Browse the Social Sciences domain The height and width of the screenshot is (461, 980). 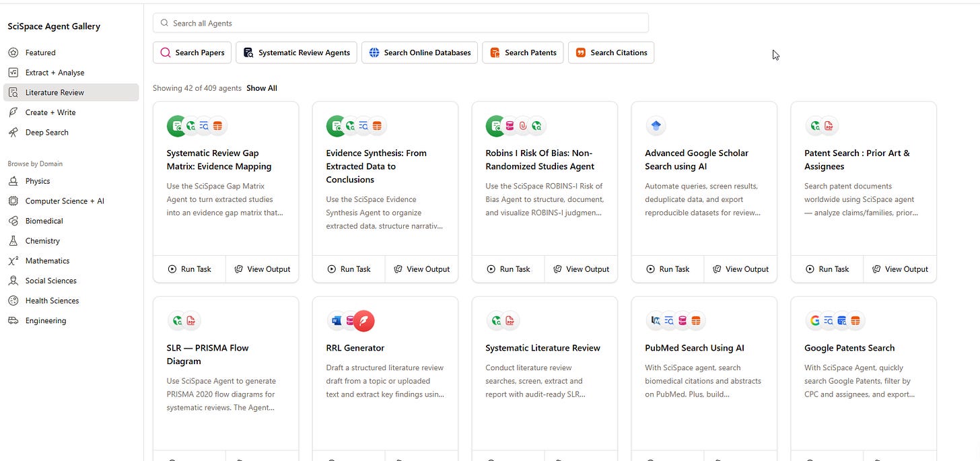pos(71,281)
